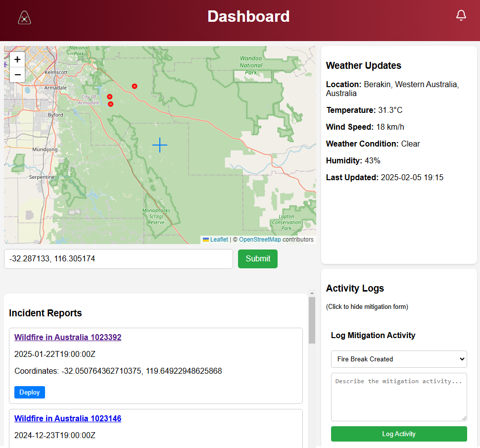
Task: Click the mitigation activity description textarea
Action: pos(399,397)
